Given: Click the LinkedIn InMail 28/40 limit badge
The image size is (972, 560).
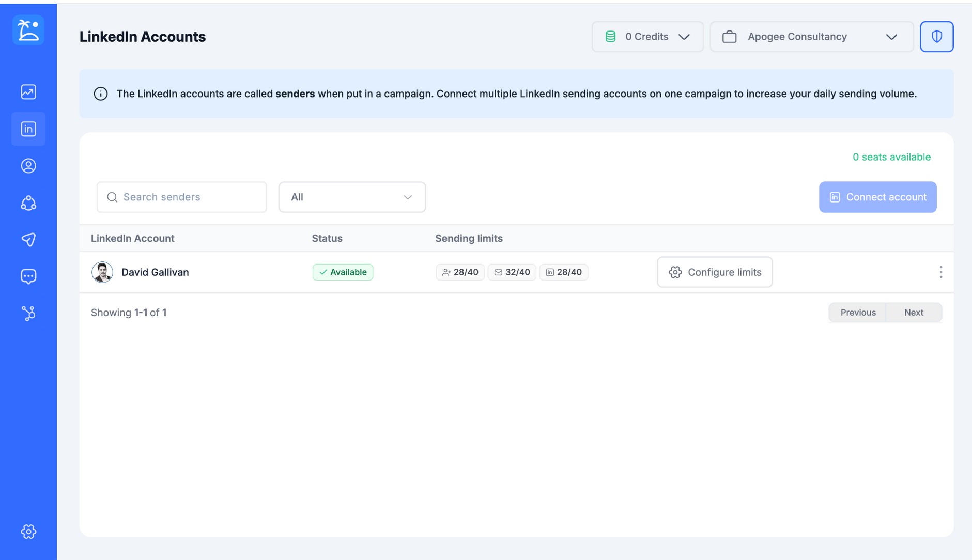Looking at the screenshot, I should coord(563,272).
